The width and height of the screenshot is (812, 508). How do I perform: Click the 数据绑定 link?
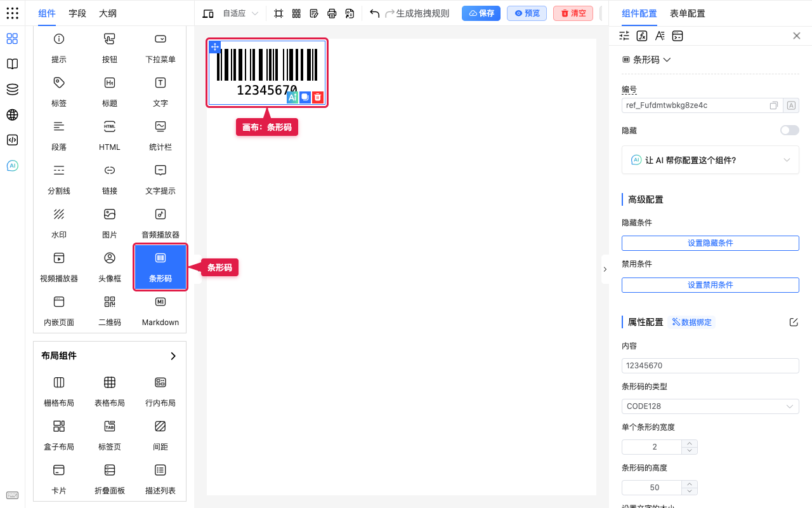click(691, 322)
